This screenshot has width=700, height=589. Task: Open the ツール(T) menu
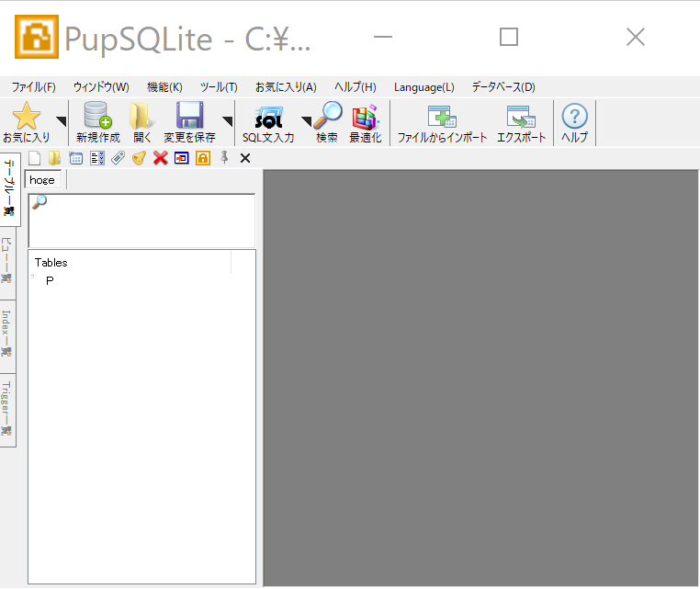[219, 87]
